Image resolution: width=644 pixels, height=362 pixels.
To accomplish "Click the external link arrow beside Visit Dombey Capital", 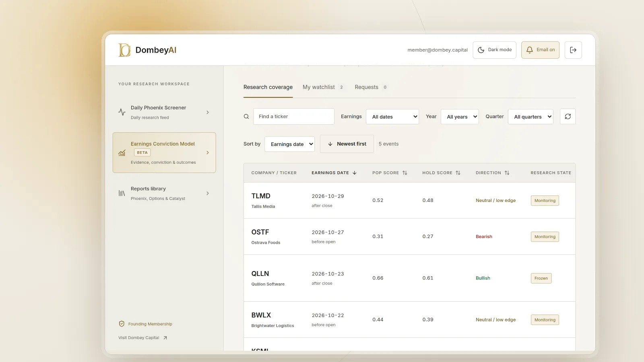I will tap(165, 338).
